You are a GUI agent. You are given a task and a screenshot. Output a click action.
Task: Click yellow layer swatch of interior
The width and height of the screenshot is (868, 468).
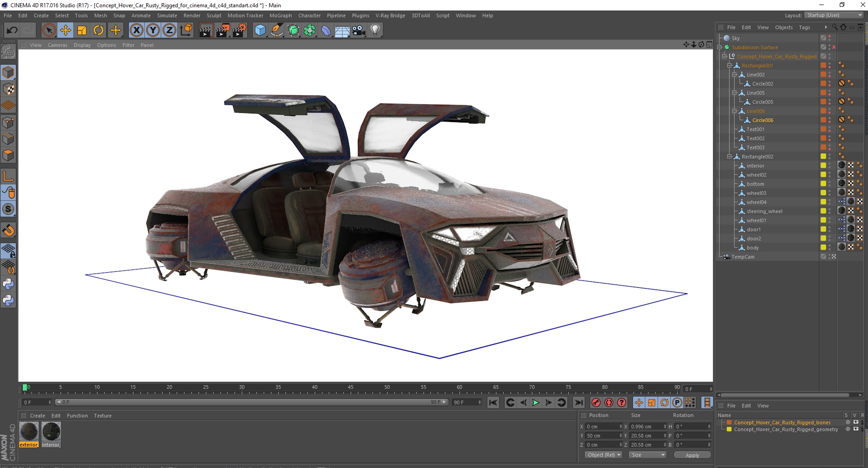click(x=823, y=166)
